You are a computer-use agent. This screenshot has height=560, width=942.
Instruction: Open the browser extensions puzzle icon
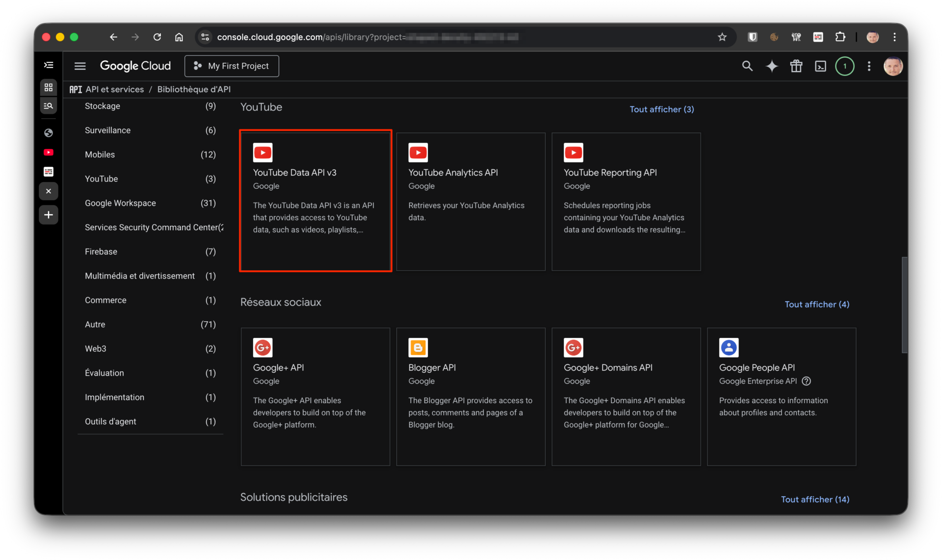(x=840, y=37)
